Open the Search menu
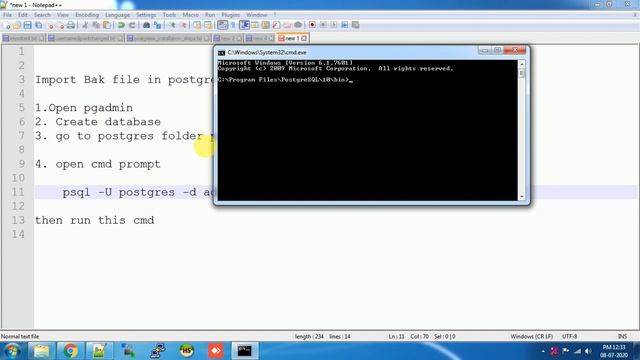 [42, 15]
